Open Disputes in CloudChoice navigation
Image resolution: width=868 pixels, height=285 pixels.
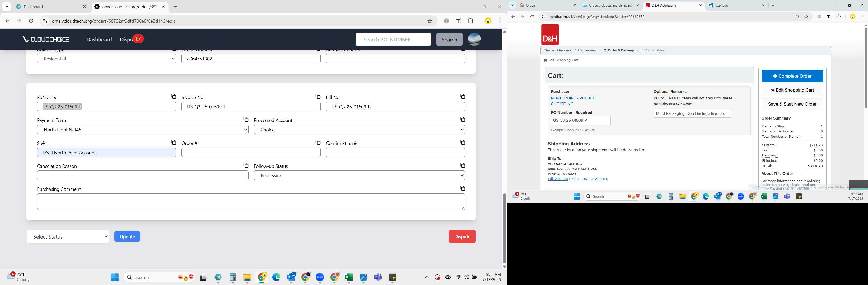tap(126, 40)
